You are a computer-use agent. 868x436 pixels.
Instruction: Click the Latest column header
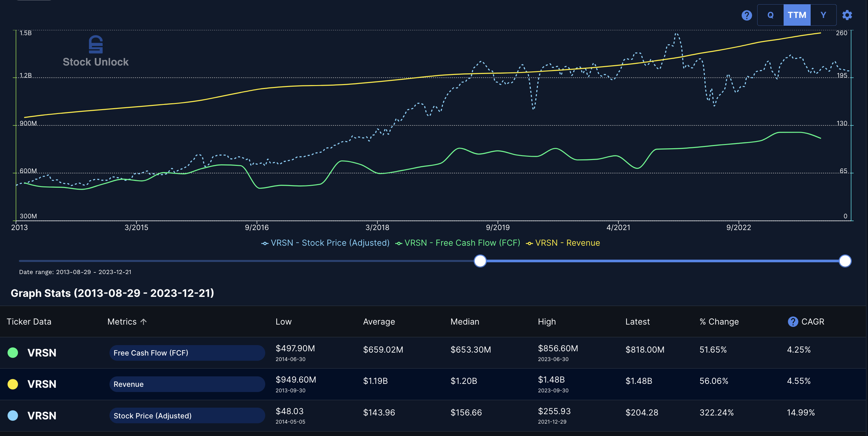(x=638, y=322)
